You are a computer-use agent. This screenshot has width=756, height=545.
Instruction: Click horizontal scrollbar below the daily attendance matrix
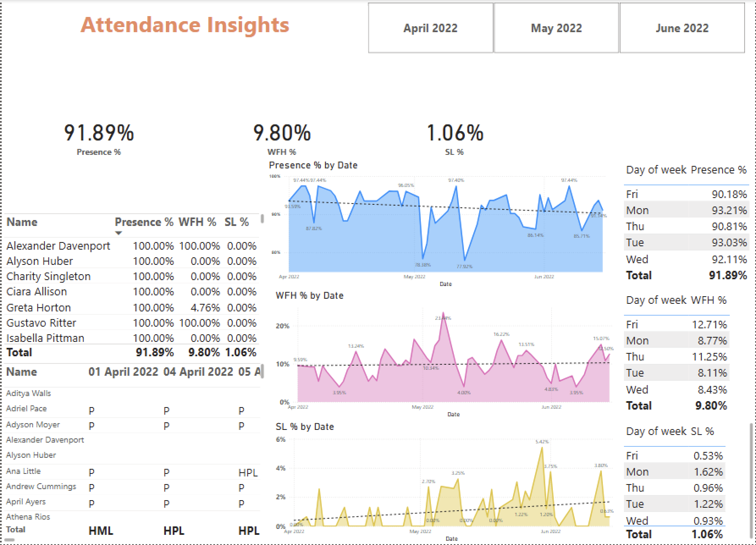click(x=9, y=539)
